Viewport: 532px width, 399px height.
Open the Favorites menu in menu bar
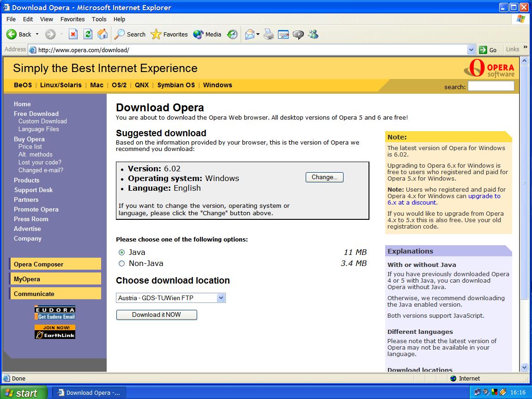[x=73, y=19]
